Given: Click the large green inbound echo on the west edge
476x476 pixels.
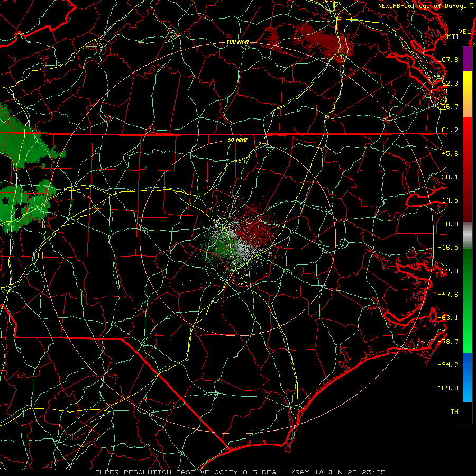Looking at the screenshot, I should click(23, 145).
